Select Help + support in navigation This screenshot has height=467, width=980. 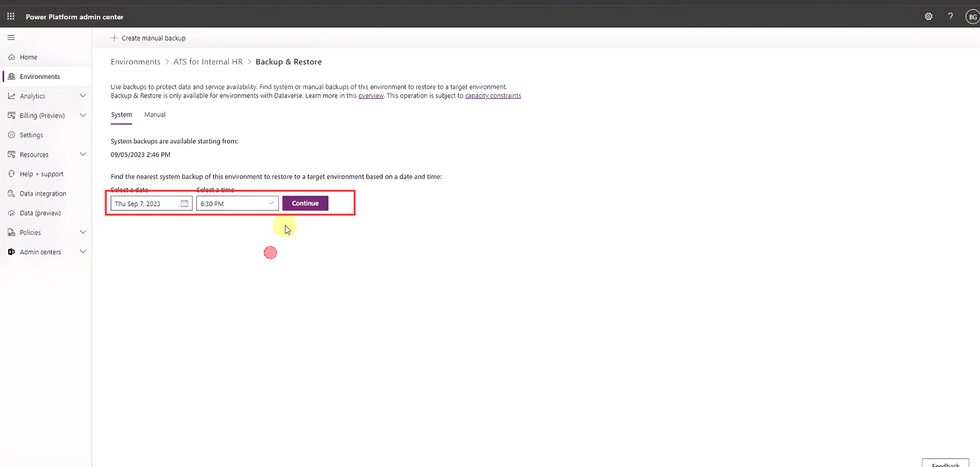click(x=46, y=174)
